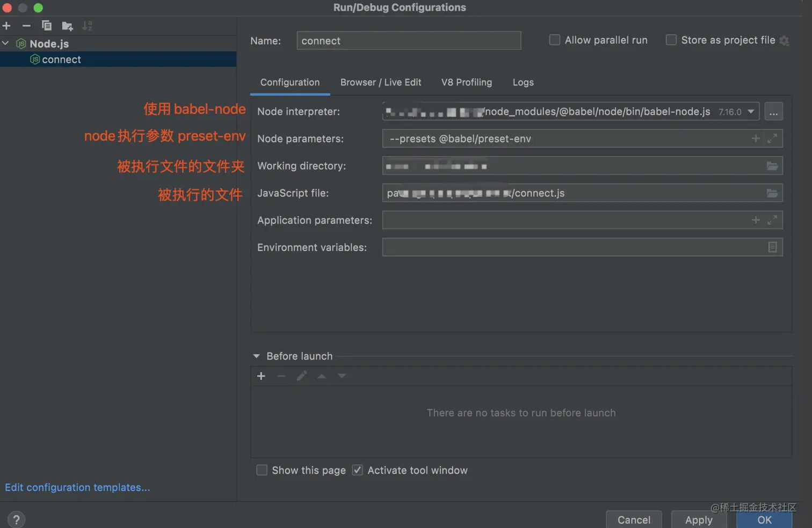Switch to the Configuration tab
This screenshot has width=812, height=528.
[290, 83]
